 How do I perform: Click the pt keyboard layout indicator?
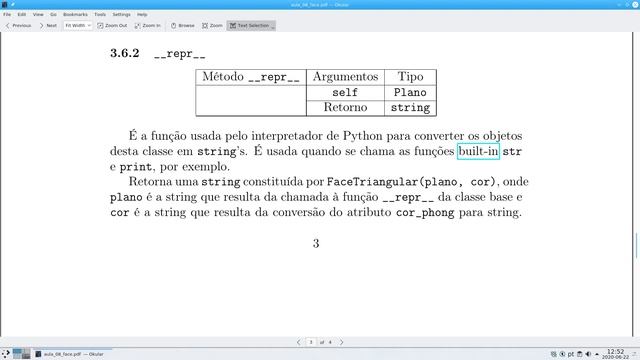571,354
